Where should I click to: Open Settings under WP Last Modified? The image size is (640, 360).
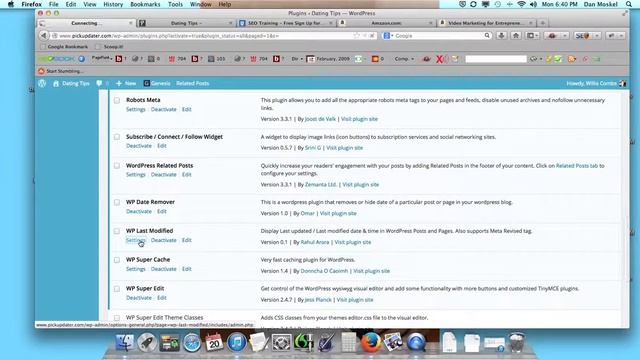pos(136,240)
